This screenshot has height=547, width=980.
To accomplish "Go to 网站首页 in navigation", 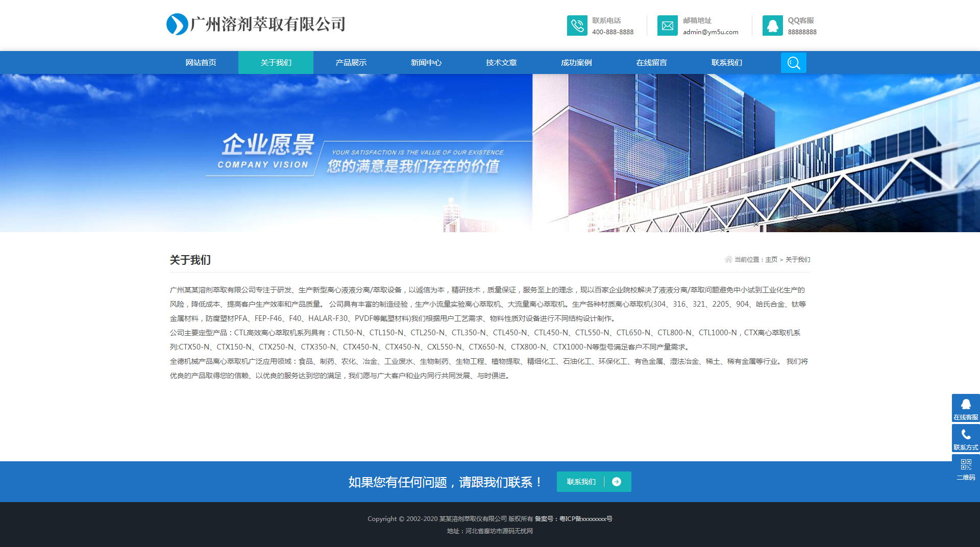I will tap(201, 63).
